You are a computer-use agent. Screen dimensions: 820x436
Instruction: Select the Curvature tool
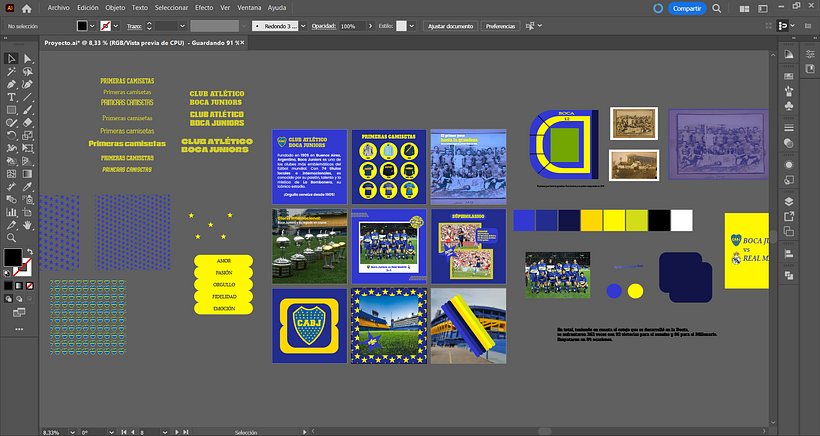click(x=27, y=84)
